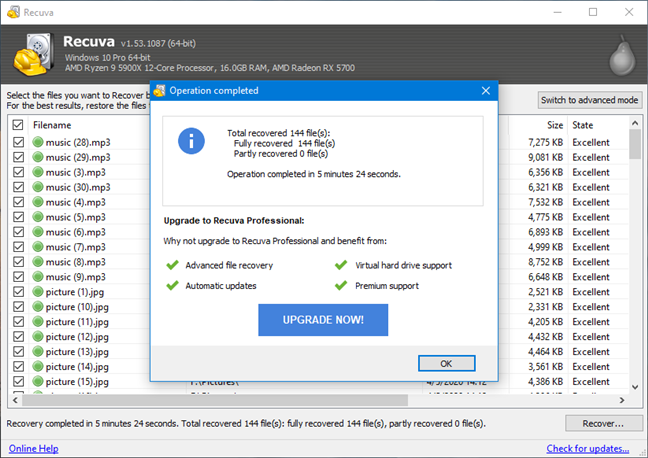Viewport: 648px width, 458px height.
Task: Close the Operation completed dialog
Action: point(485,90)
